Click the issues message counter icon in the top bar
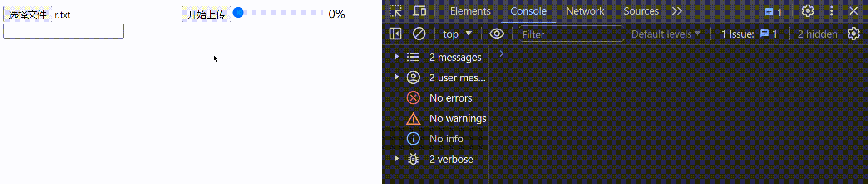The image size is (868, 184). (773, 12)
